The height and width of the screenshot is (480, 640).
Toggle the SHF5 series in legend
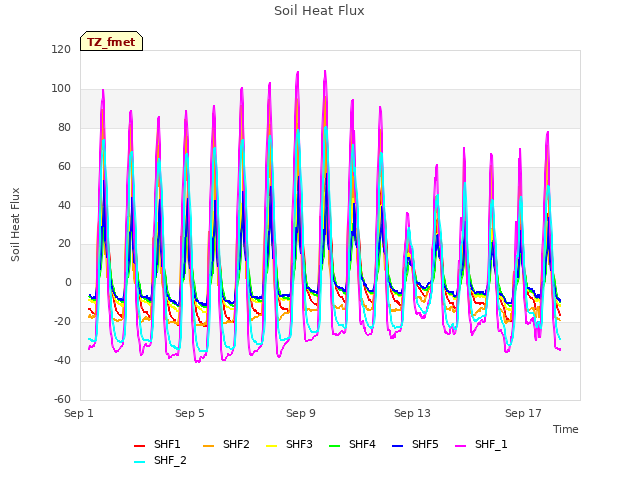[x=415, y=444]
